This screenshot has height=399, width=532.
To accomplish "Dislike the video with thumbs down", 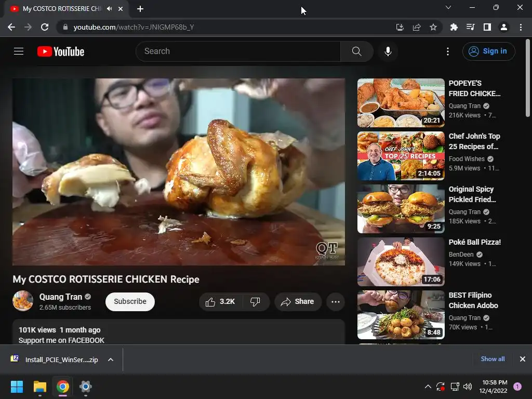I will (x=255, y=302).
